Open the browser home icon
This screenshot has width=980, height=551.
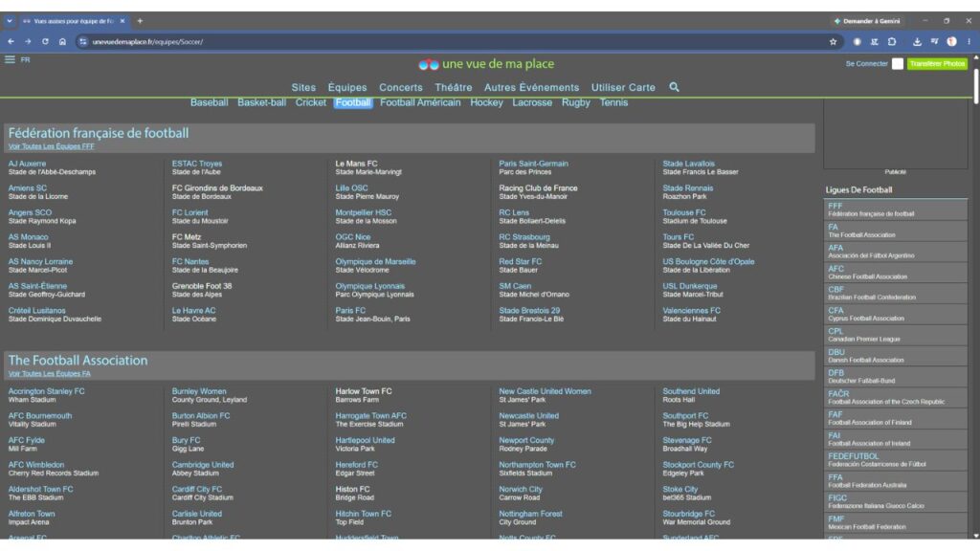click(x=62, y=42)
